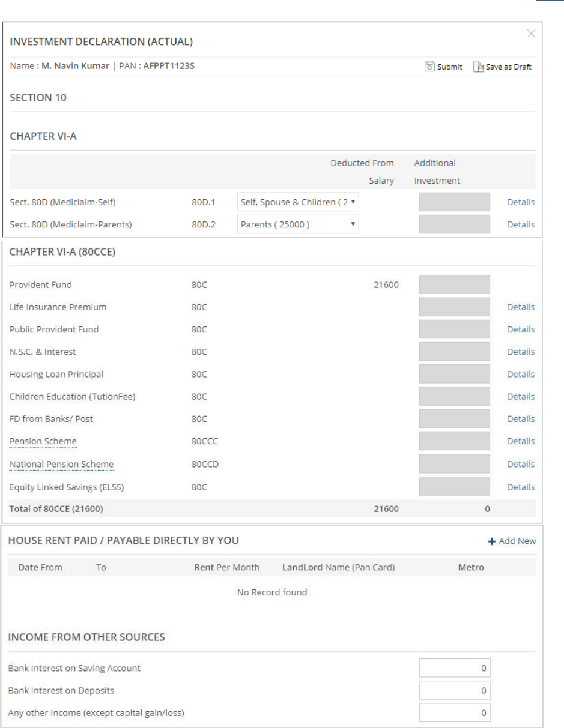Click Provident Fund additional investment field
This screenshot has height=728, width=564.
coord(454,285)
